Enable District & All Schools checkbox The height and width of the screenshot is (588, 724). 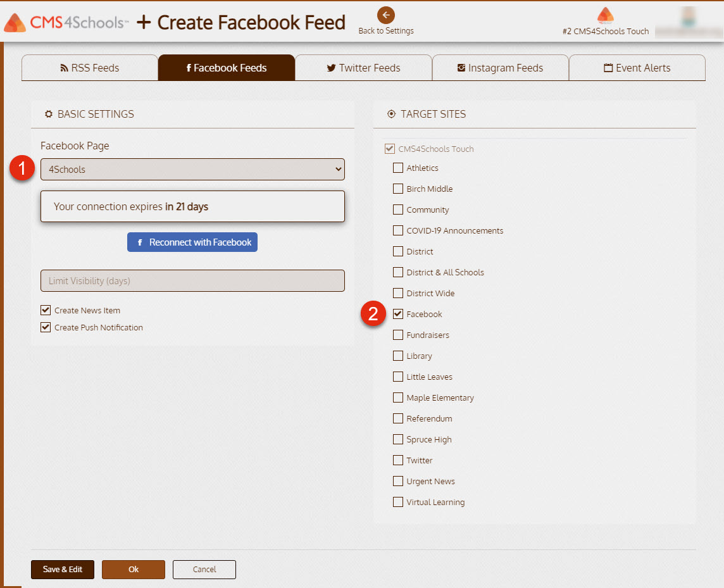[x=397, y=272]
